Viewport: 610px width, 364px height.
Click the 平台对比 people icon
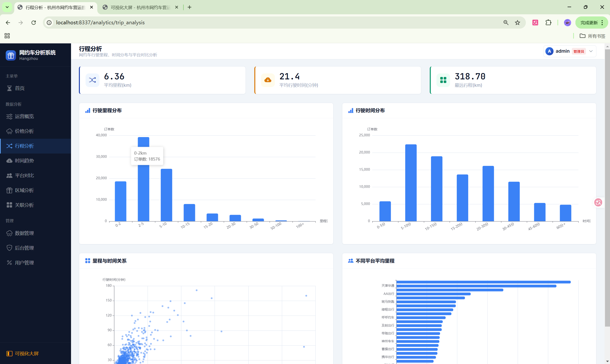(9, 176)
